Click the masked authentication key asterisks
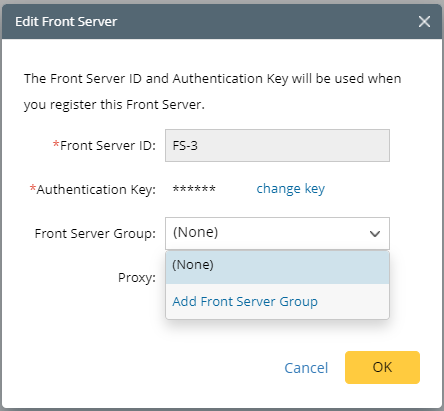The image size is (444, 411). pyautogui.click(x=194, y=189)
